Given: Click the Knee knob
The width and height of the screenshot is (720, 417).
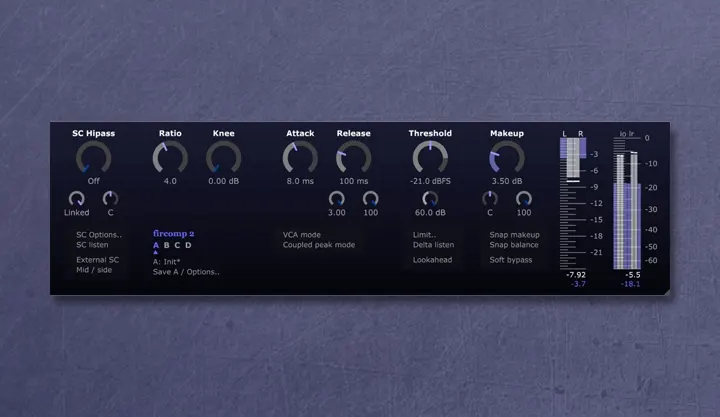Looking at the screenshot, I should (223, 158).
